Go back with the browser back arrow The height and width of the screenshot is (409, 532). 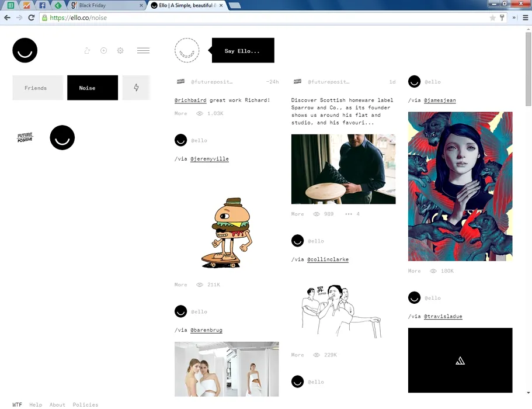point(7,18)
